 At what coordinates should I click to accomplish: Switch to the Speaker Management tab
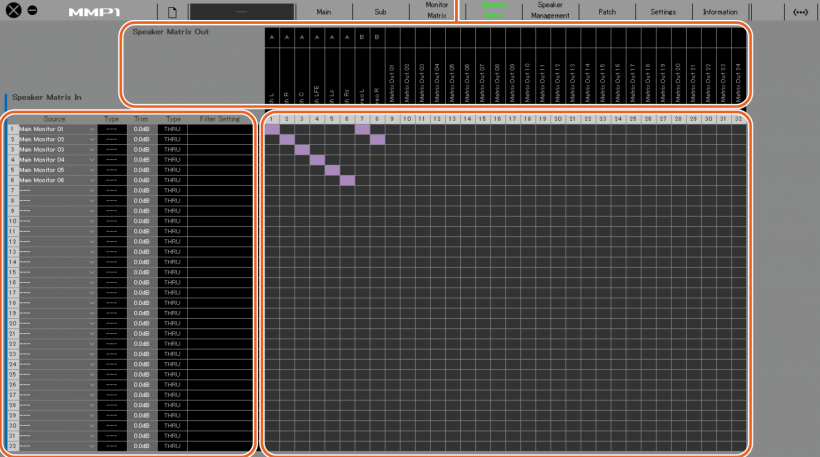coord(550,12)
